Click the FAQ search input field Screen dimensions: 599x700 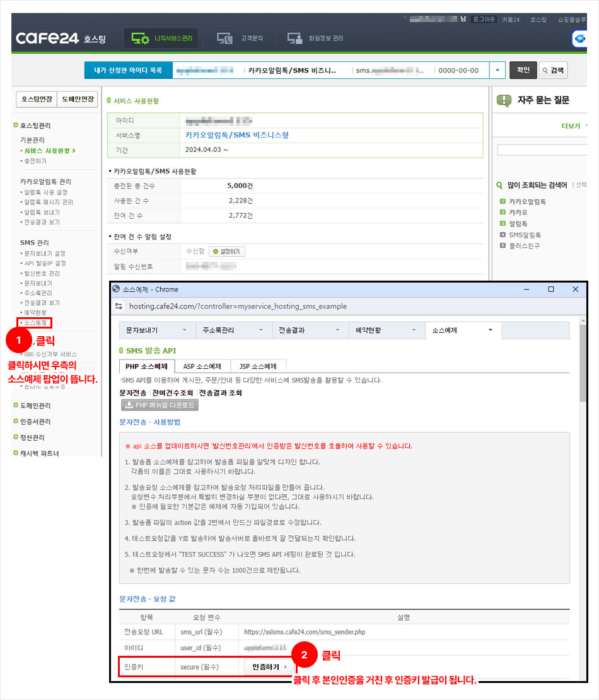click(542, 149)
